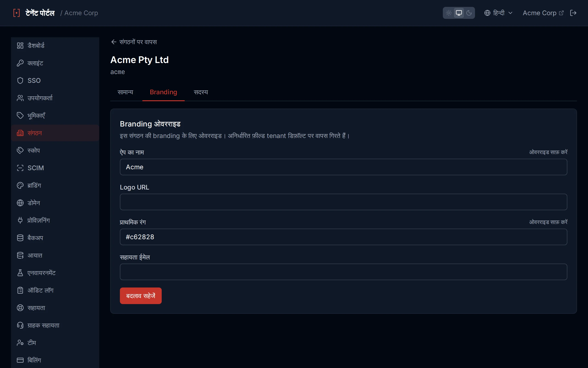The height and width of the screenshot is (368, 588).
Task: Switch to the सामान्य tab
Action: point(125,92)
